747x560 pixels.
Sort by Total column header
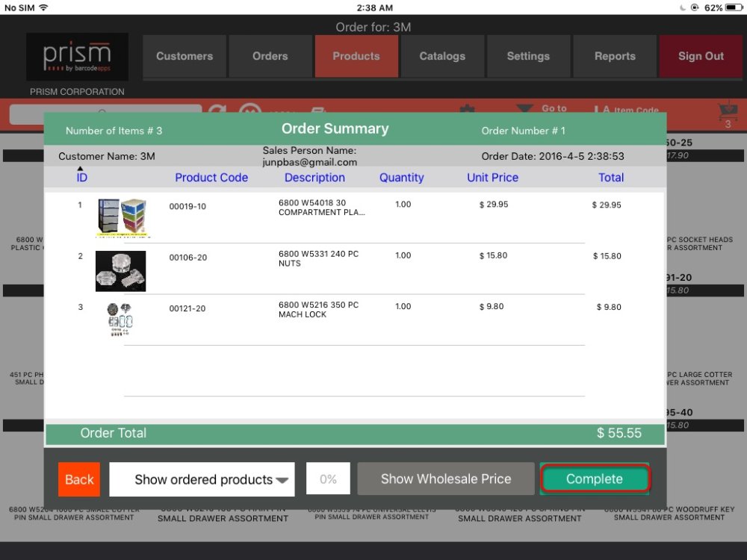611,178
